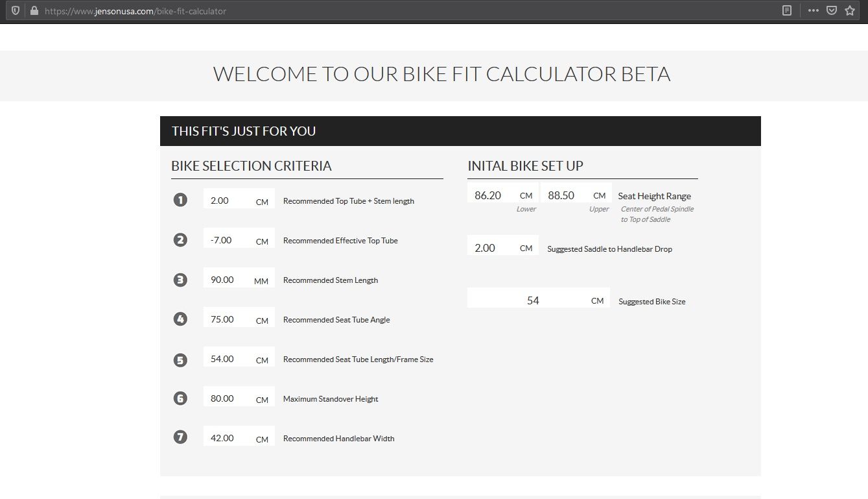Open the page actions three-dots menu
The image size is (868, 499).
(x=813, y=11)
